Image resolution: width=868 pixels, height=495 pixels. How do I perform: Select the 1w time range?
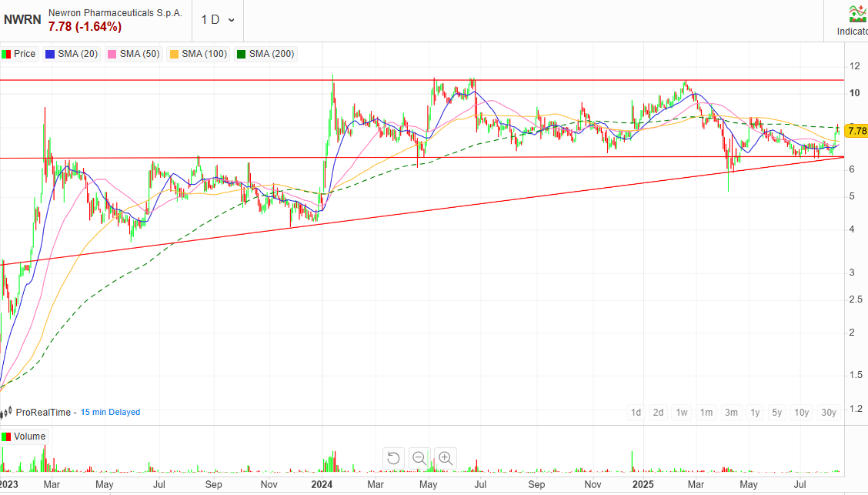[x=682, y=413]
